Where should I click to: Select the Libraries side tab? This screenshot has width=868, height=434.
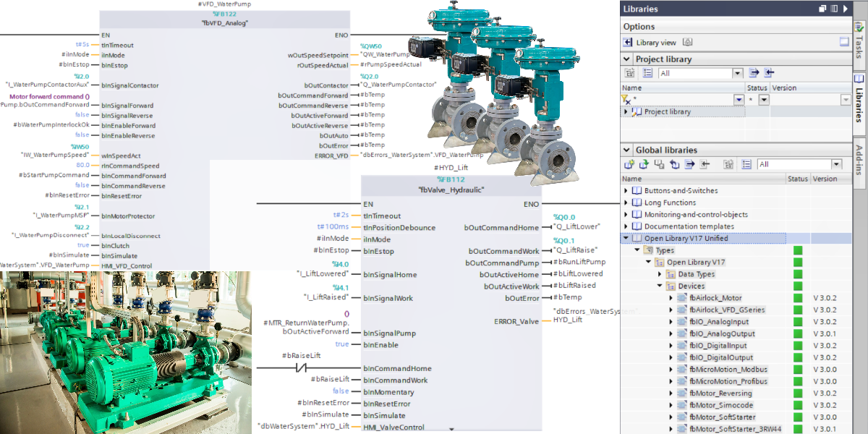[x=859, y=96]
